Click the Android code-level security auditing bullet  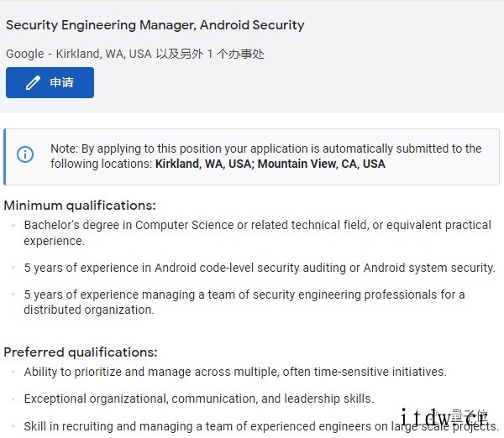pyautogui.click(x=260, y=268)
